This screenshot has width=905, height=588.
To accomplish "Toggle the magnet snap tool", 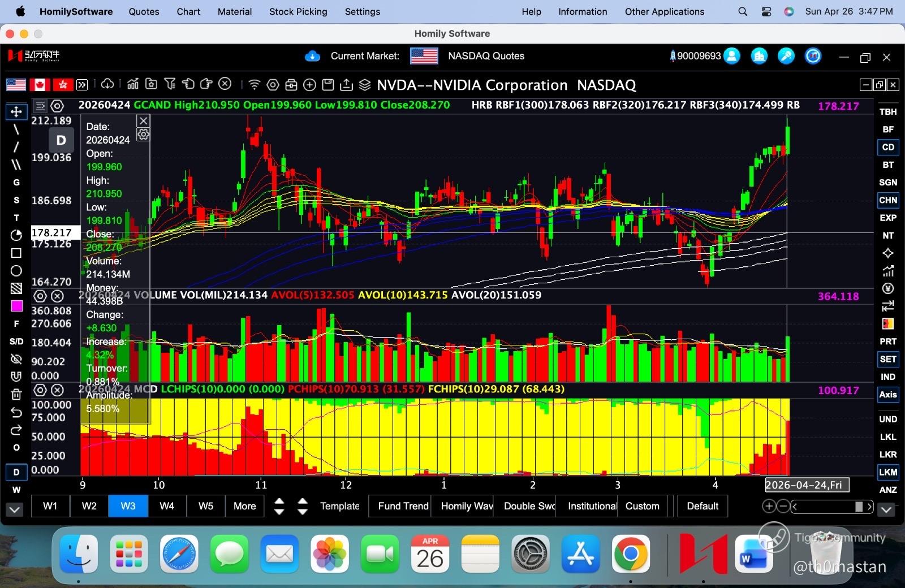I will coord(16,377).
